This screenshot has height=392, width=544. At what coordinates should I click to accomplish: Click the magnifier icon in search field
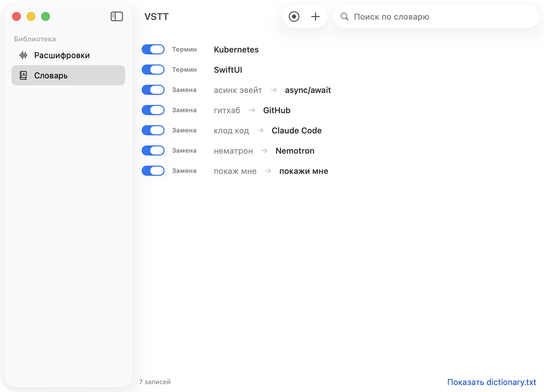tap(344, 16)
